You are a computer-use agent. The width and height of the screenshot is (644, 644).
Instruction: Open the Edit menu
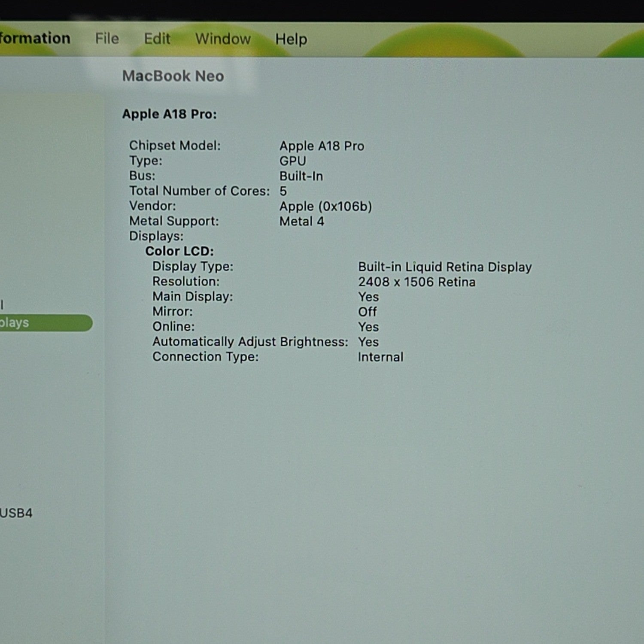click(157, 39)
